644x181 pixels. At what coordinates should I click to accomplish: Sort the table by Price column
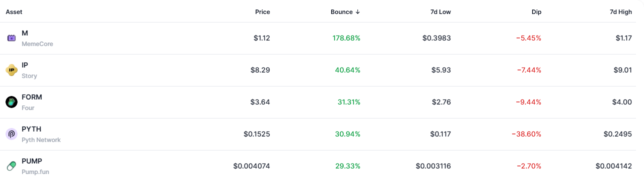[262, 12]
